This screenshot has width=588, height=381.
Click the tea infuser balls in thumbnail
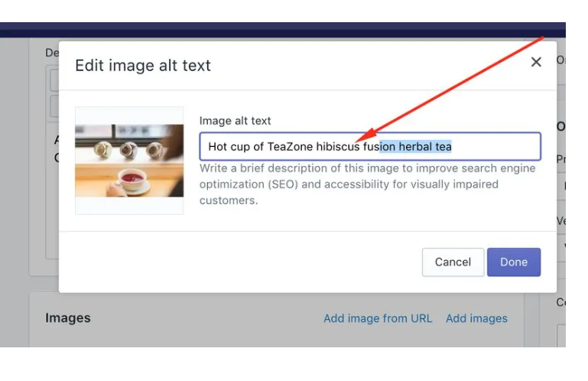[x=128, y=150]
